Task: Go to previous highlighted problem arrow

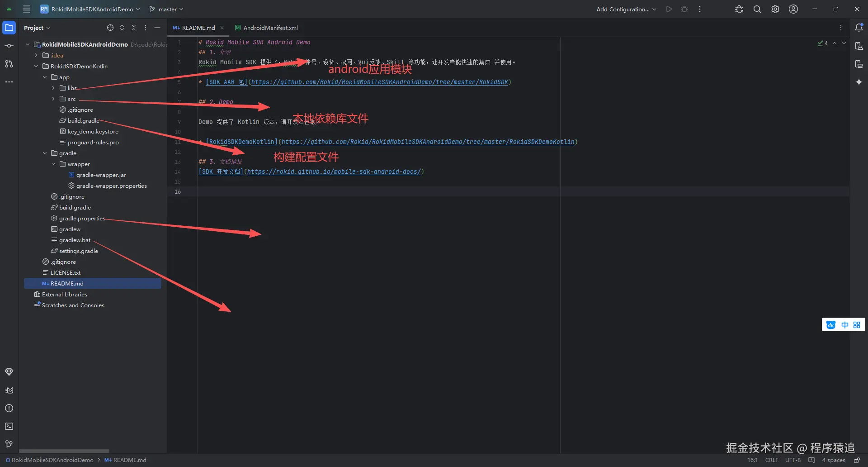Action: click(x=835, y=43)
